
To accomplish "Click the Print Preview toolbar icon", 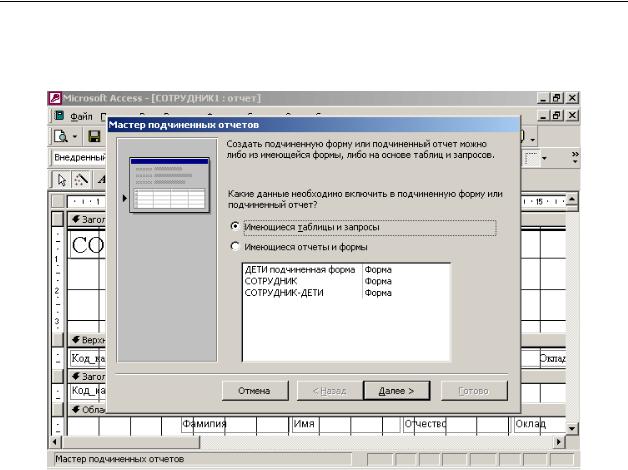I will coord(61,137).
